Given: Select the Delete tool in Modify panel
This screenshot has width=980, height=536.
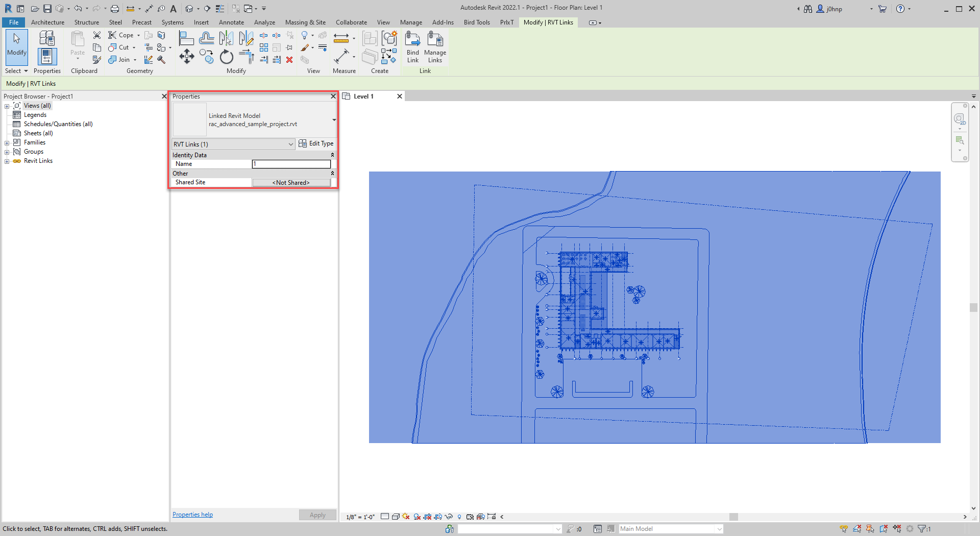Looking at the screenshot, I should 289,60.
